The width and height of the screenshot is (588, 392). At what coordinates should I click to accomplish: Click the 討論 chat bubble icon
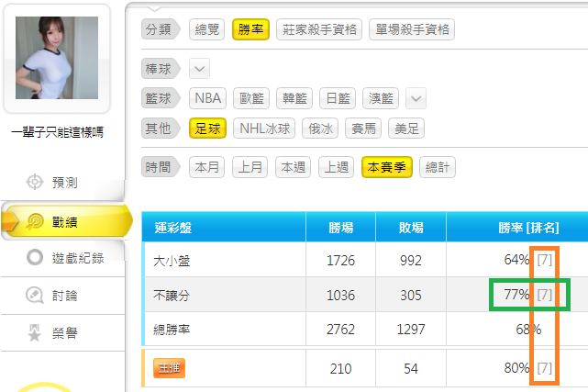click(x=35, y=296)
